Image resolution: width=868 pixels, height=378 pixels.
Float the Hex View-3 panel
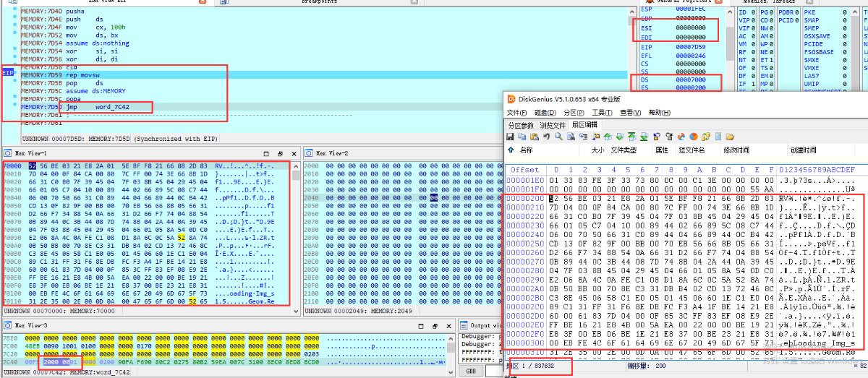[x=435, y=326]
